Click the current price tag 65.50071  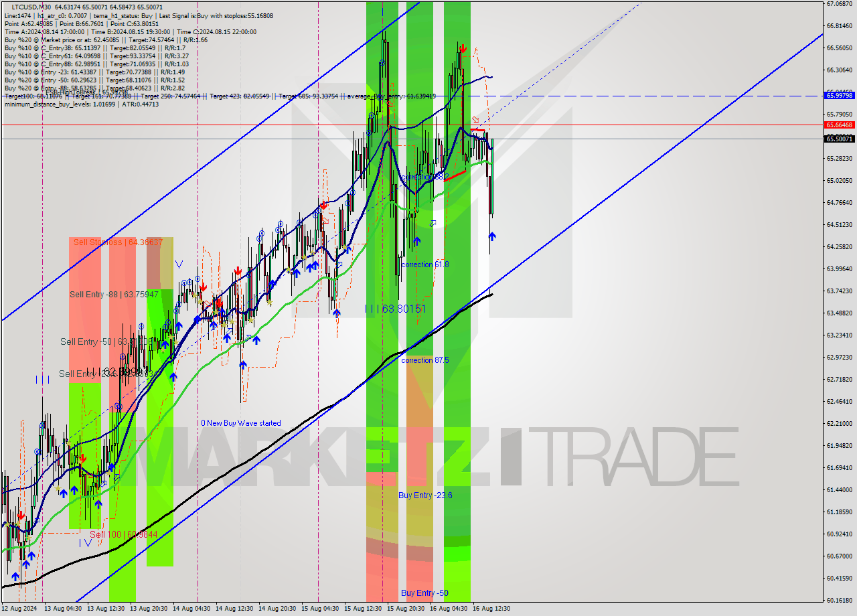click(x=839, y=139)
